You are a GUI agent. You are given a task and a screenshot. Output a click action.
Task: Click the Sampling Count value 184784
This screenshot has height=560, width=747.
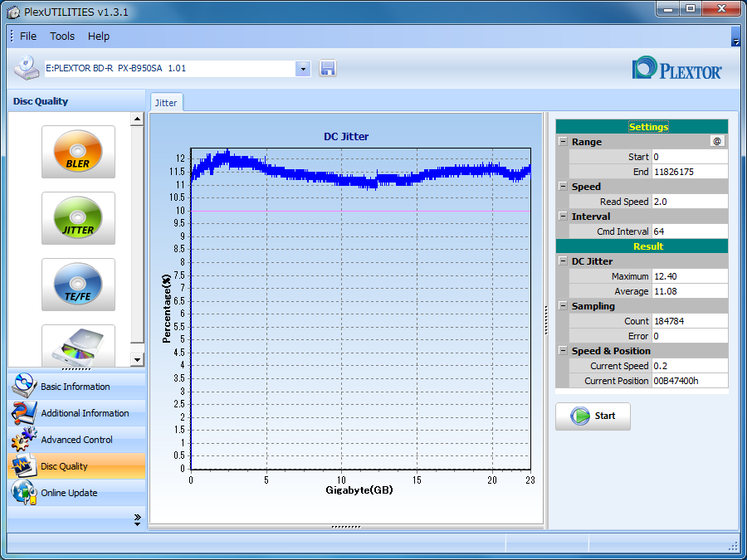click(690, 321)
